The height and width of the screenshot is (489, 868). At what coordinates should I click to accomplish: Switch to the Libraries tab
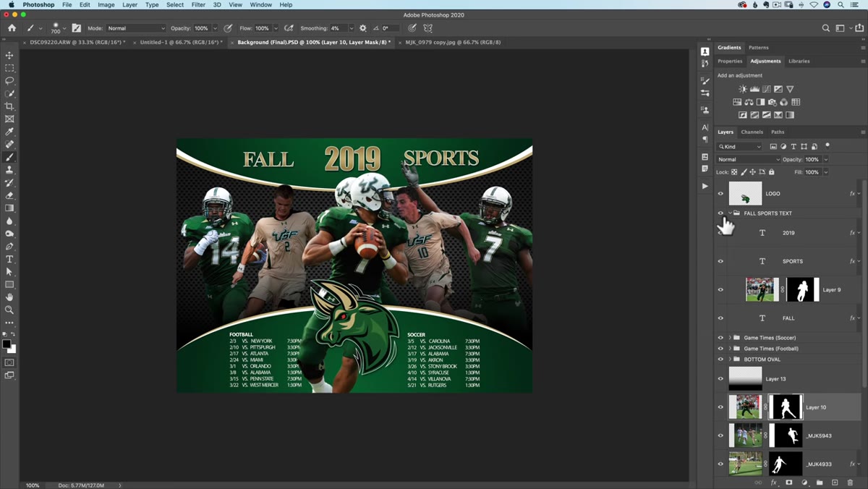point(799,61)
